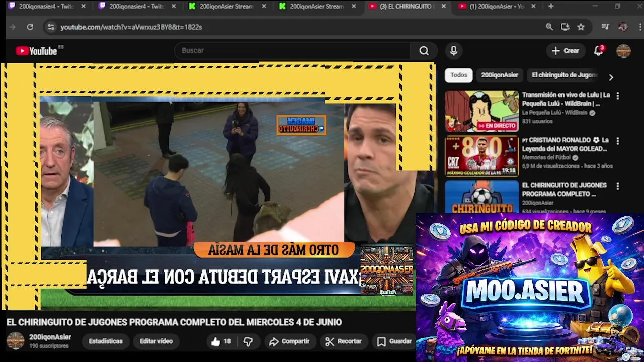Image resolution: width=644 pixels, height=362 pixels.
Task: Click the Recortar clip button
Action: pyautogui.click(x=344, y=341)
